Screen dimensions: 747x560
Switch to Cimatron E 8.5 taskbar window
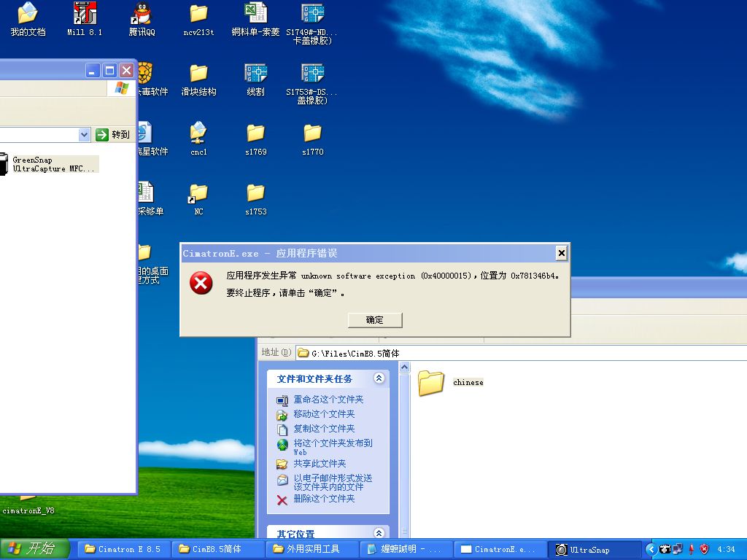coord(123,549)
